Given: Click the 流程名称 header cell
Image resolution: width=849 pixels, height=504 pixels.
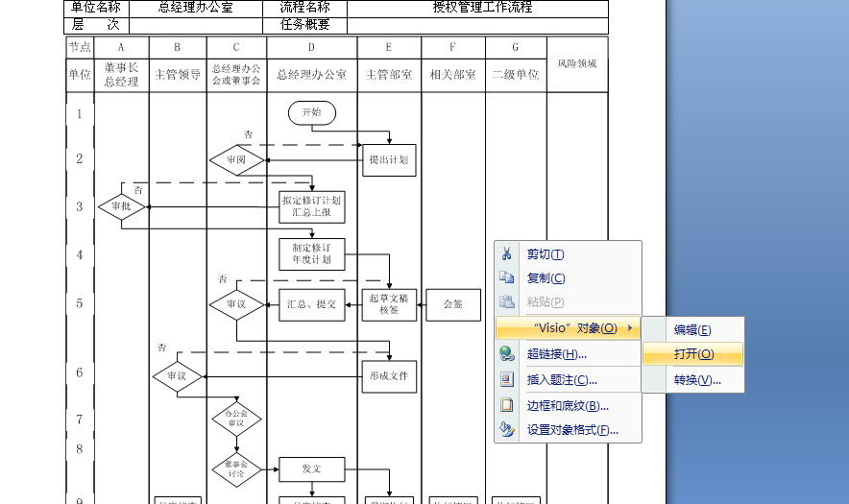Looking at the screenshot, I should tap(304, 8).
